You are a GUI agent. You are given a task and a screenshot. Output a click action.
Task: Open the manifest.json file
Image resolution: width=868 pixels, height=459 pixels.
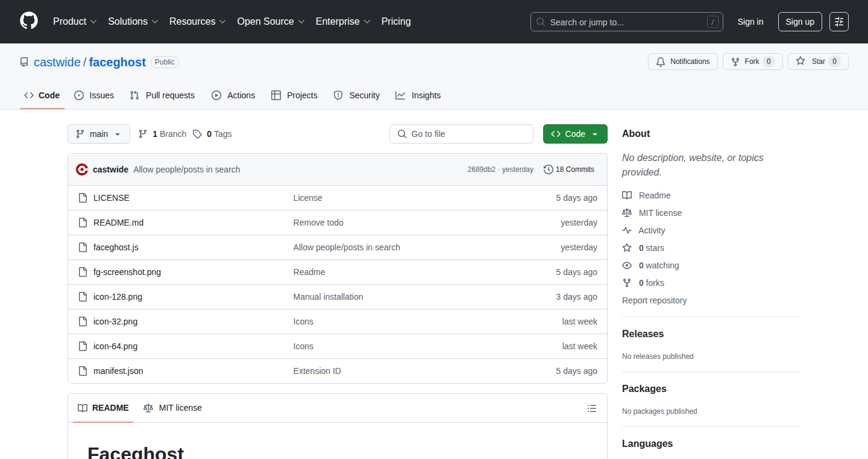118,371
